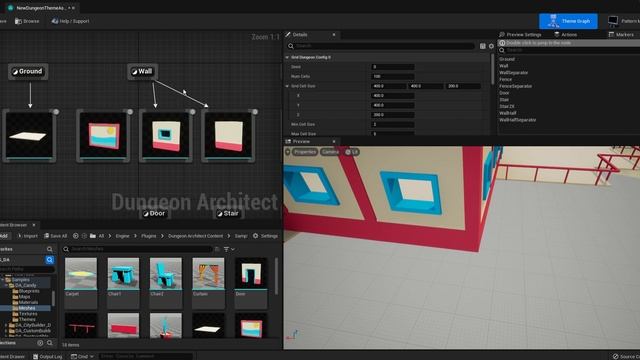Viewport: 640px width, 360px height.
Task: Open the Preview Settings tab
Action: point(520,35)
